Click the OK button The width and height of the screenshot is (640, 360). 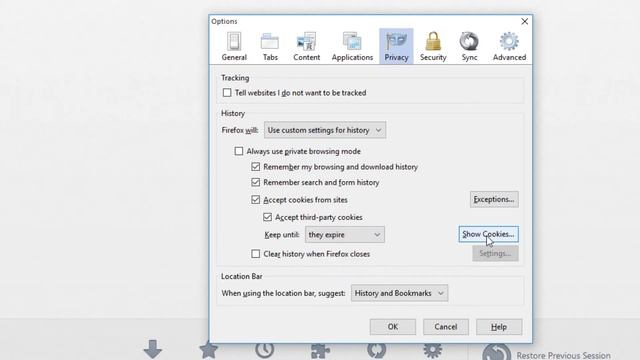[393, 327]
